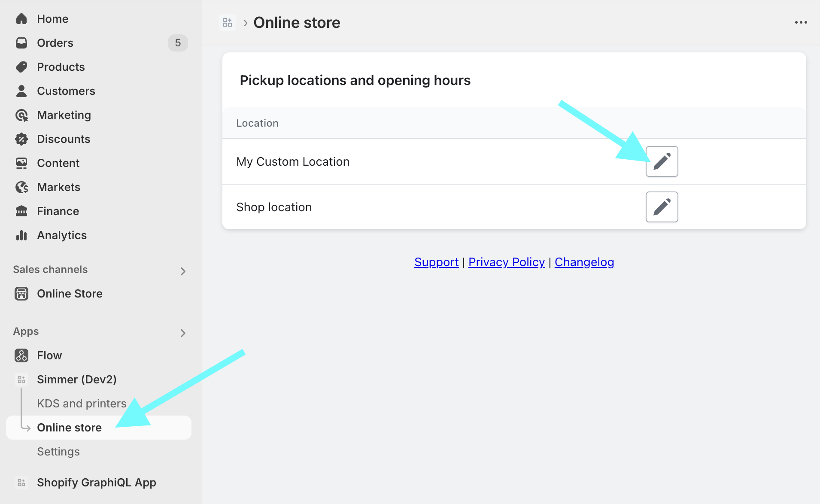
Task: Click the Online store page title
Action: point(297,23)
